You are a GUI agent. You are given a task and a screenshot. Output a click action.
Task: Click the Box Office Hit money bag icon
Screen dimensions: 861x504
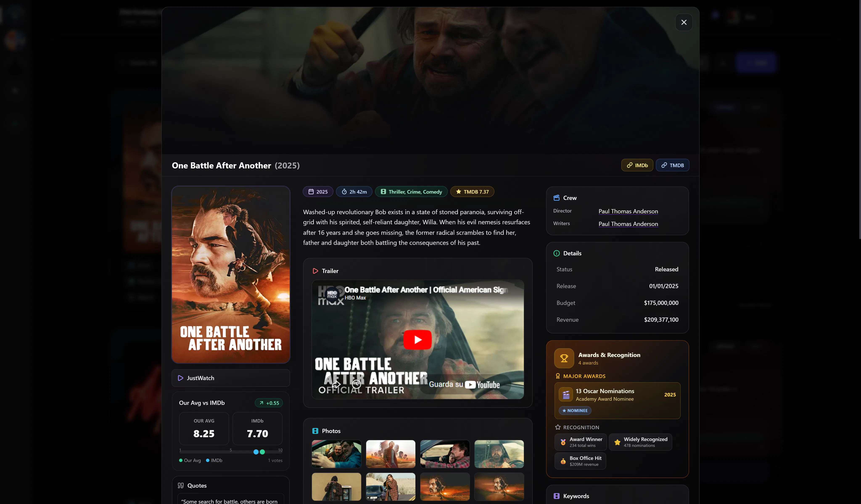tap(563, 461)
